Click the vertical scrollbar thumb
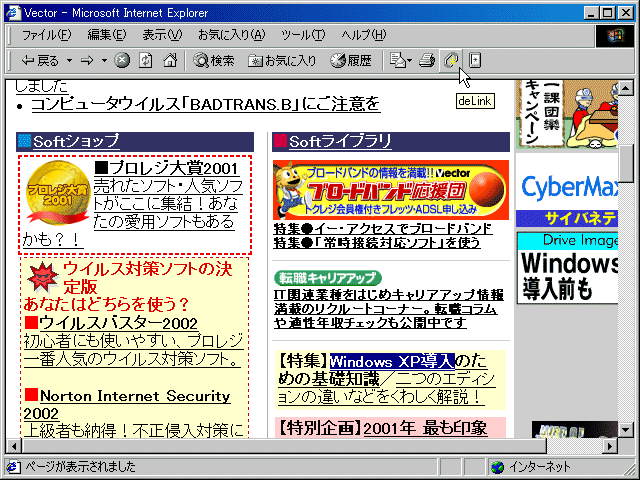 (626, 163)
